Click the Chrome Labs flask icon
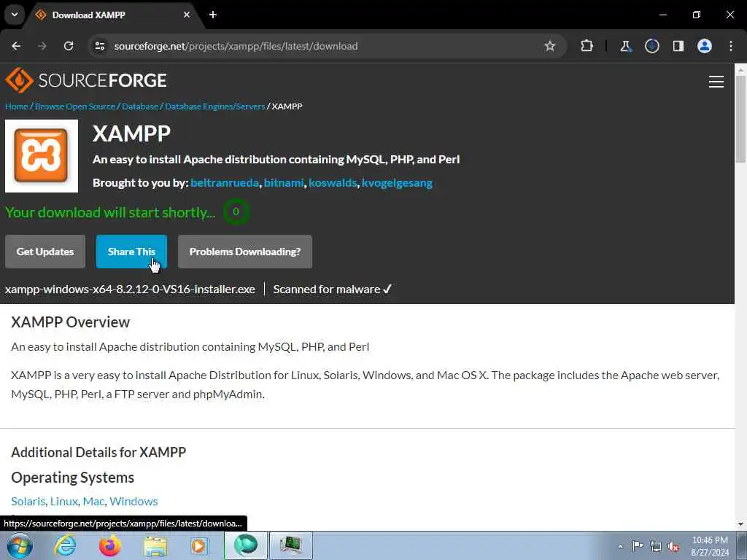This screenshot has height=560, width=747. pos(625,46)
